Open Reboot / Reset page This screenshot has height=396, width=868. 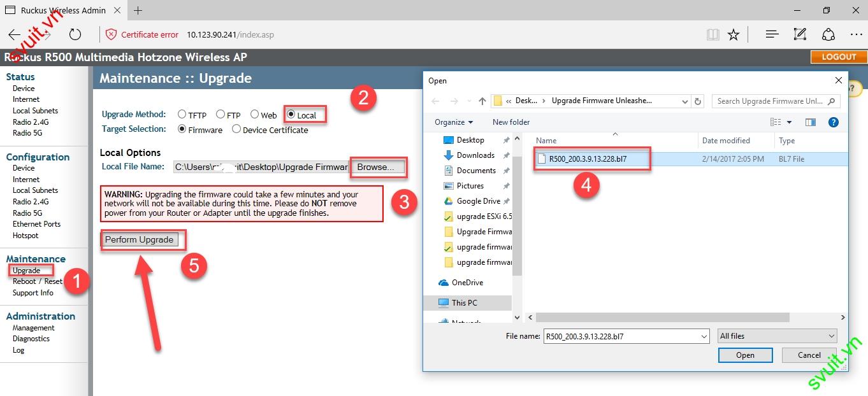tap(38, 281)
